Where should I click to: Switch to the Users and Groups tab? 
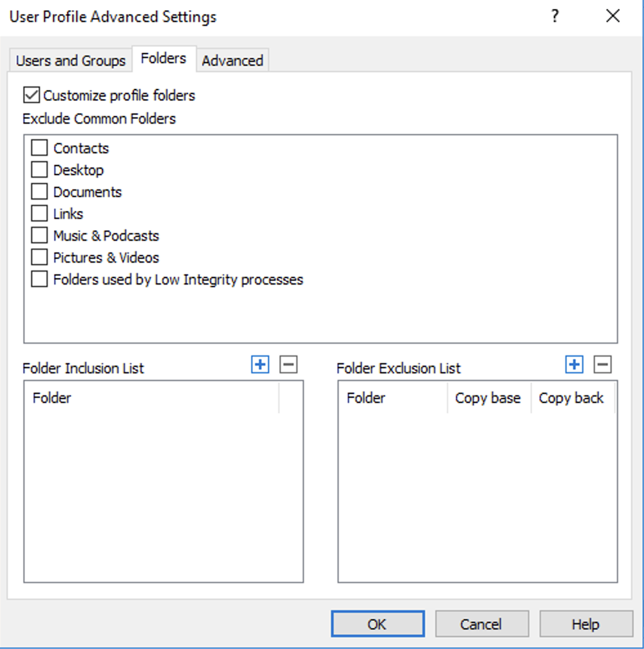point(71,61)
